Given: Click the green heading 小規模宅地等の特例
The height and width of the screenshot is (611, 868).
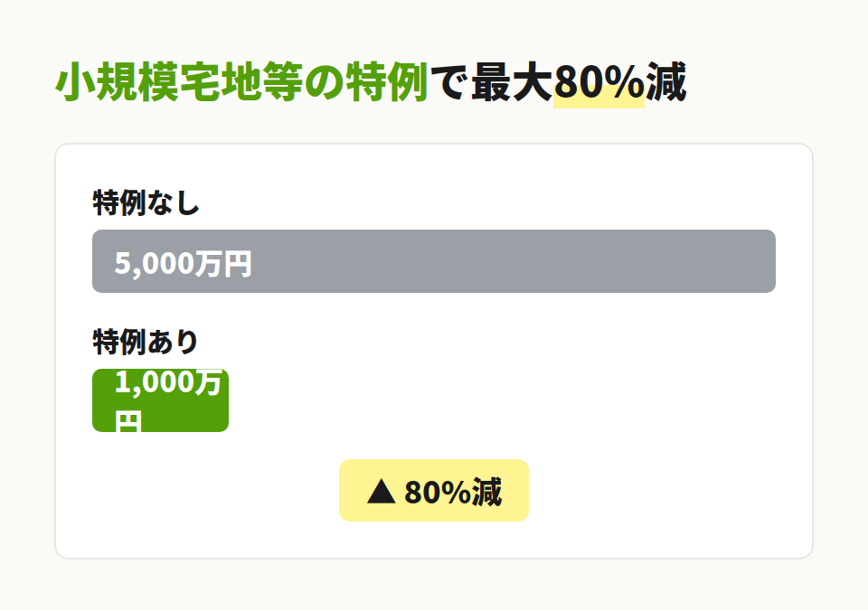Looking at the screenshot, I should pos(242,82).
